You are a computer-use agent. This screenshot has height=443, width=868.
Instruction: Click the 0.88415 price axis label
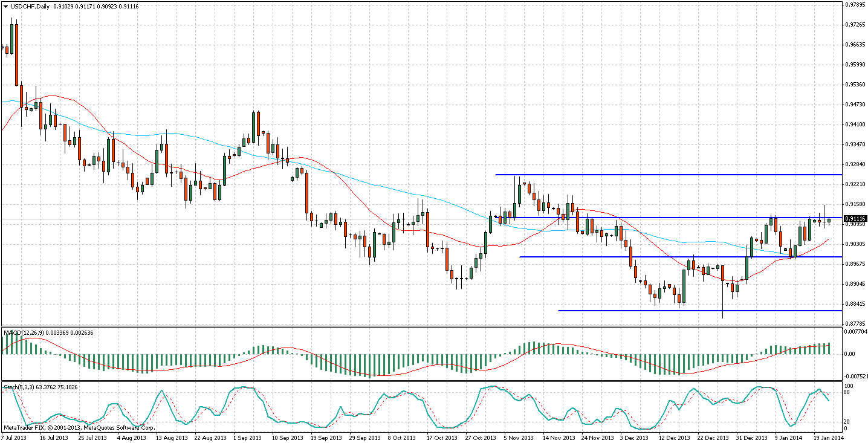855,304
